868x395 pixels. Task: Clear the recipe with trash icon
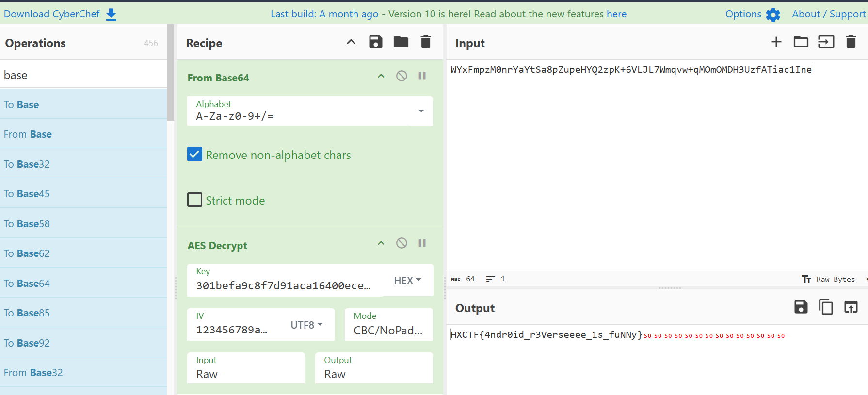(425, 42)
